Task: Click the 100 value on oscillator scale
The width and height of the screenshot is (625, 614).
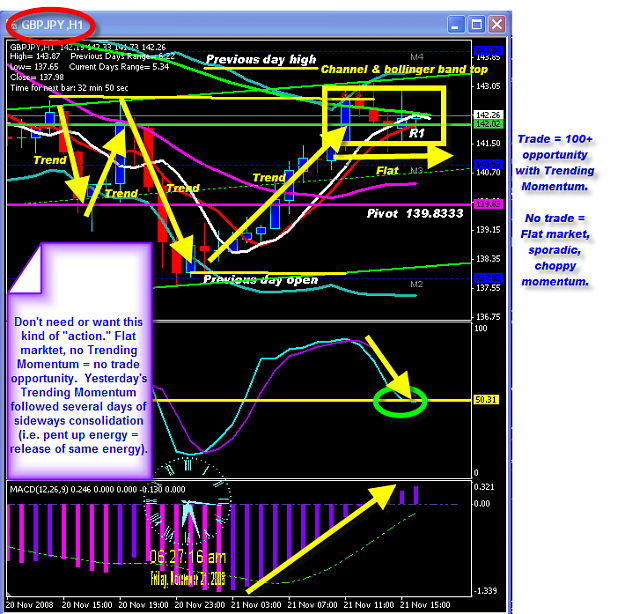Action: (x=481, y=328)
